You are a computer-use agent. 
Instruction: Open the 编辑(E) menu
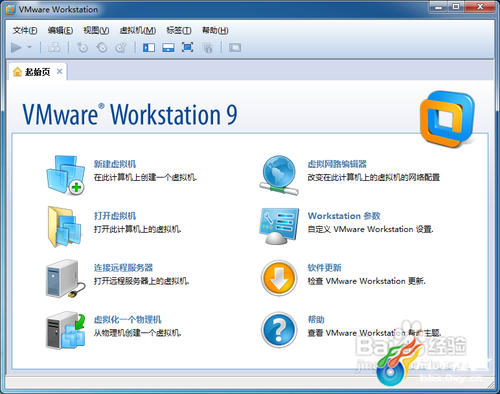(x=60, y=31)
